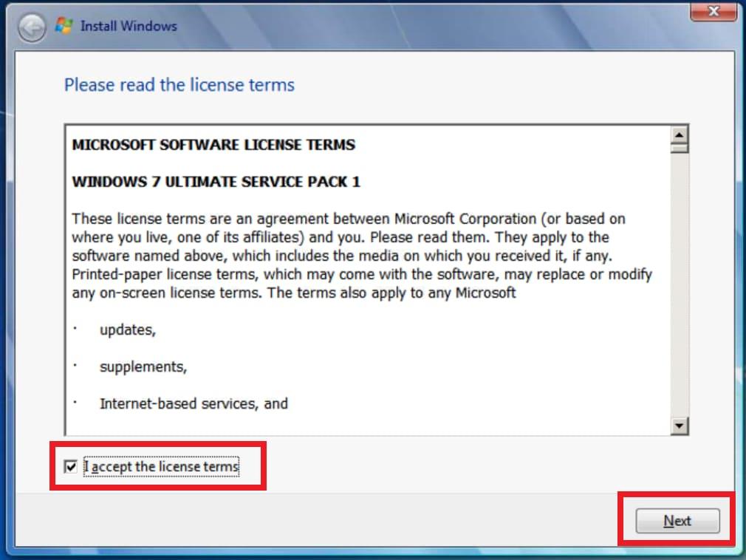Click the 'updates,' bullet item
The width and height of the screenshot is (746, 560).
click(128, 330)
